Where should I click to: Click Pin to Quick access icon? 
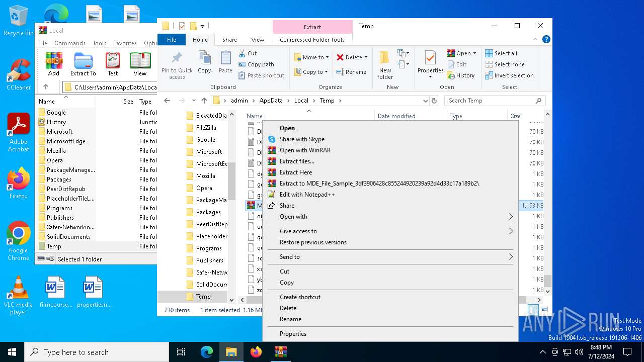pos(177,65)
